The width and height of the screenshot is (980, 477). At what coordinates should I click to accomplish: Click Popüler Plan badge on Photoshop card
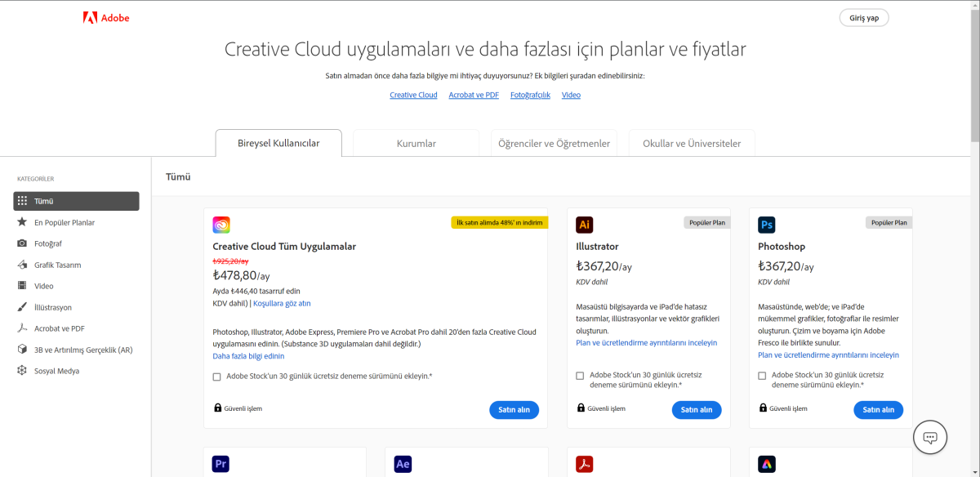point(889,222)
